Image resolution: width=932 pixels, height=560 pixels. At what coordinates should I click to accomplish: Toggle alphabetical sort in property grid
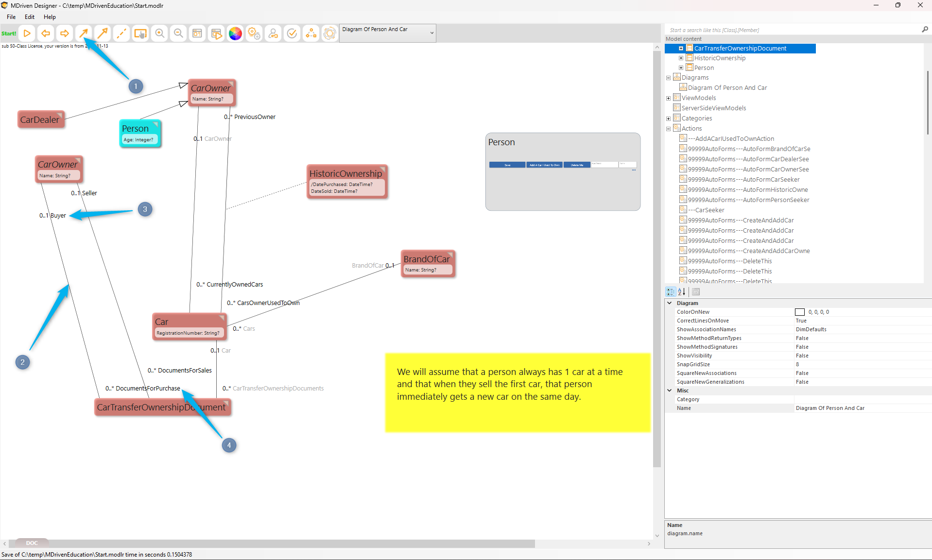pos(682,292)
